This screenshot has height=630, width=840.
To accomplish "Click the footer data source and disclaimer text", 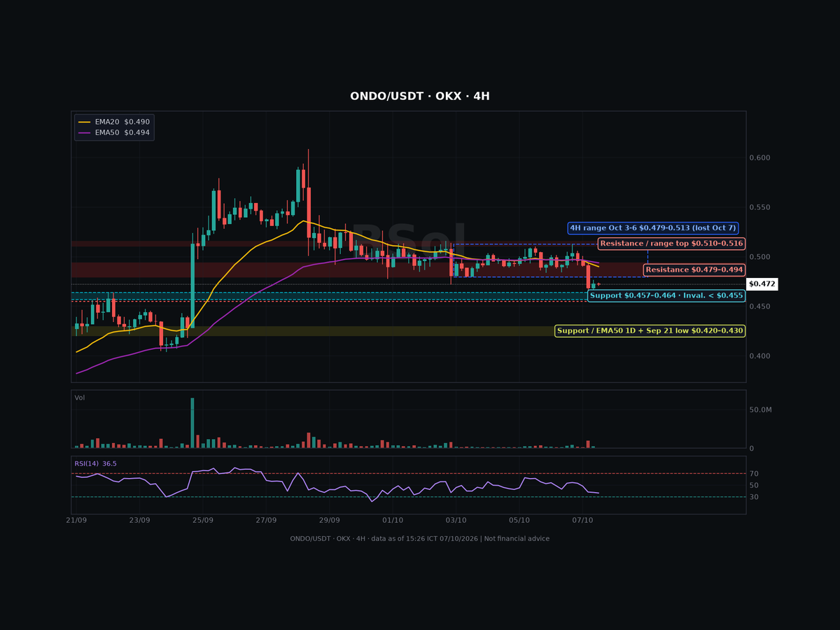I will pyautogui.click(x=420, y=538).
